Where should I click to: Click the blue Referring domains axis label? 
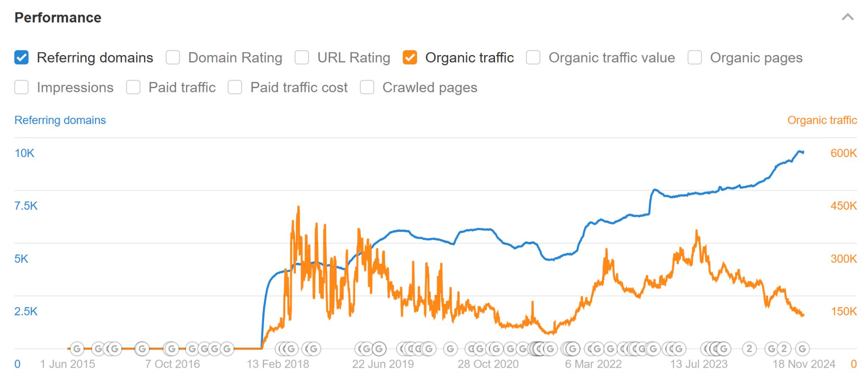60,120
